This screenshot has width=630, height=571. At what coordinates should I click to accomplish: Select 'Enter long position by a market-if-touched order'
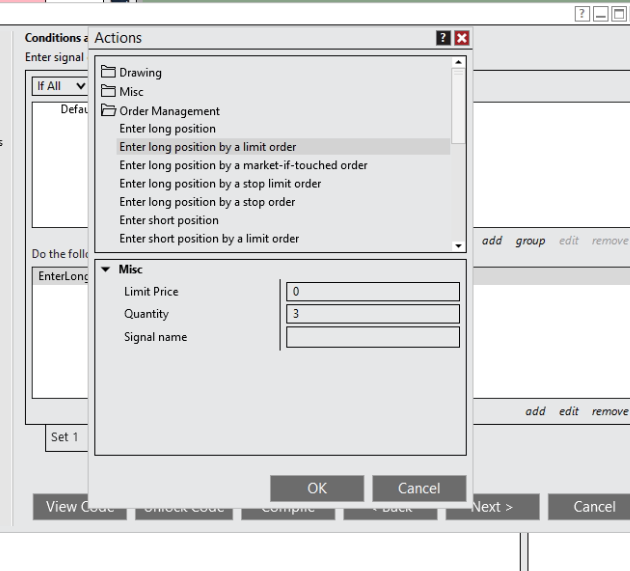tap(243, 165)
